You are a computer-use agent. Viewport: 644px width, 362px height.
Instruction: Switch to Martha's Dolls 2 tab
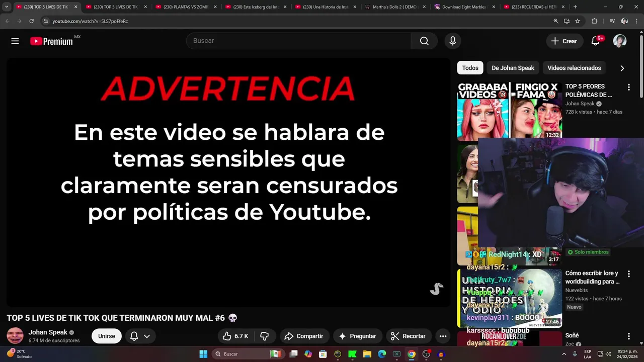394,7
